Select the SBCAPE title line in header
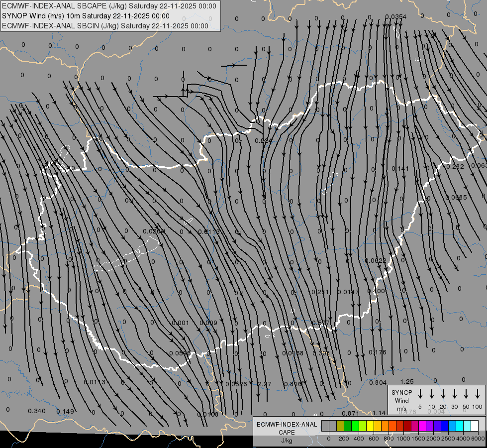 pyautogui.click(x=109, y=6)
